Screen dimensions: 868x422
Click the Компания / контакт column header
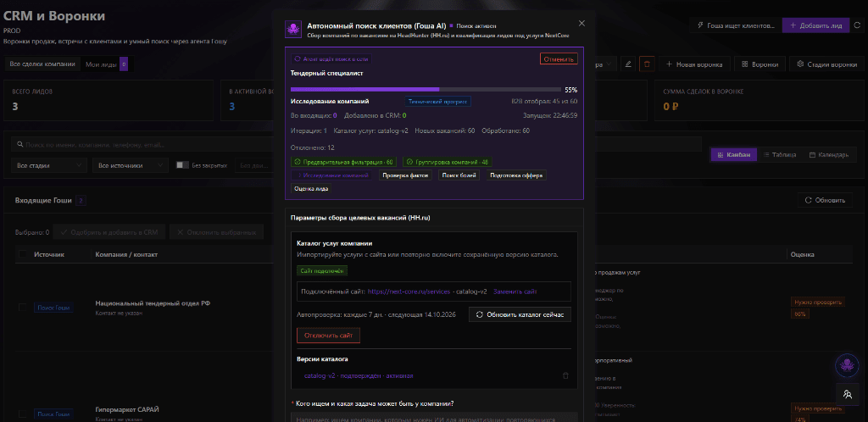(x=126, y=254)
